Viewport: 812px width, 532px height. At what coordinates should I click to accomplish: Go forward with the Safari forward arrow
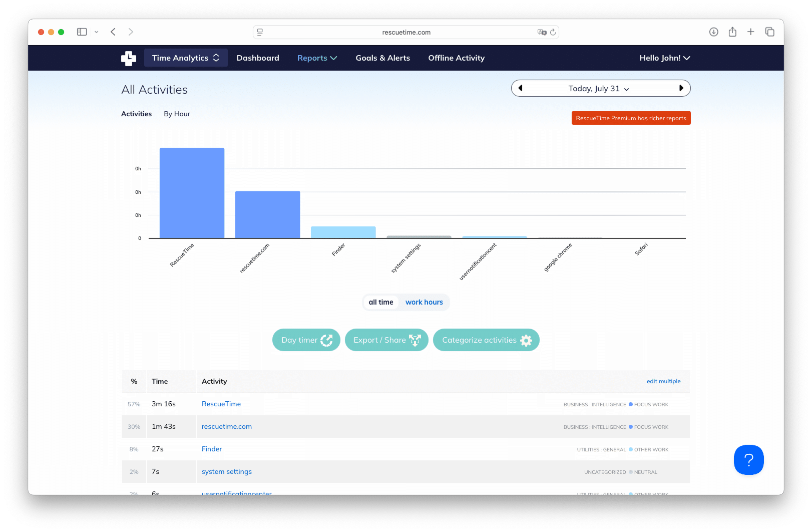[131, 32]
